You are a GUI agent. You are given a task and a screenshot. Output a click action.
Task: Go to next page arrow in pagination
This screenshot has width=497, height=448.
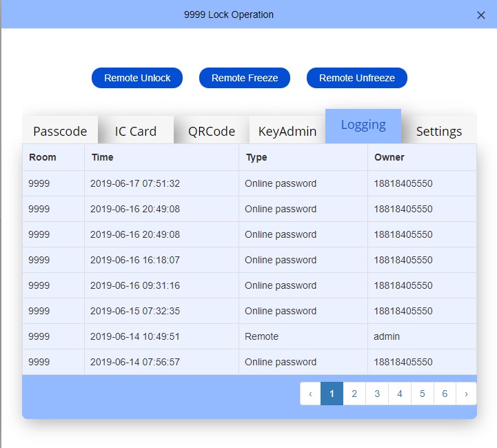pyautogui.click(x=467, y=394)
